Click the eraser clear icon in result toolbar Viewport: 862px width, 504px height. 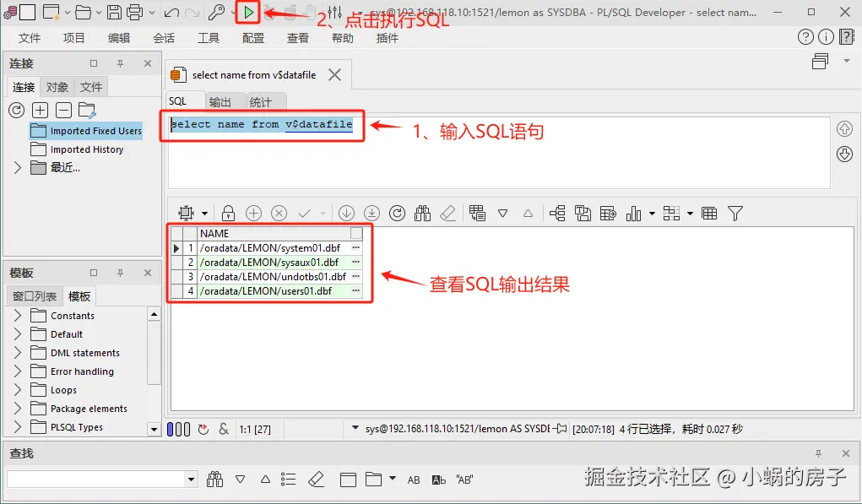click(x=448, y=214)
